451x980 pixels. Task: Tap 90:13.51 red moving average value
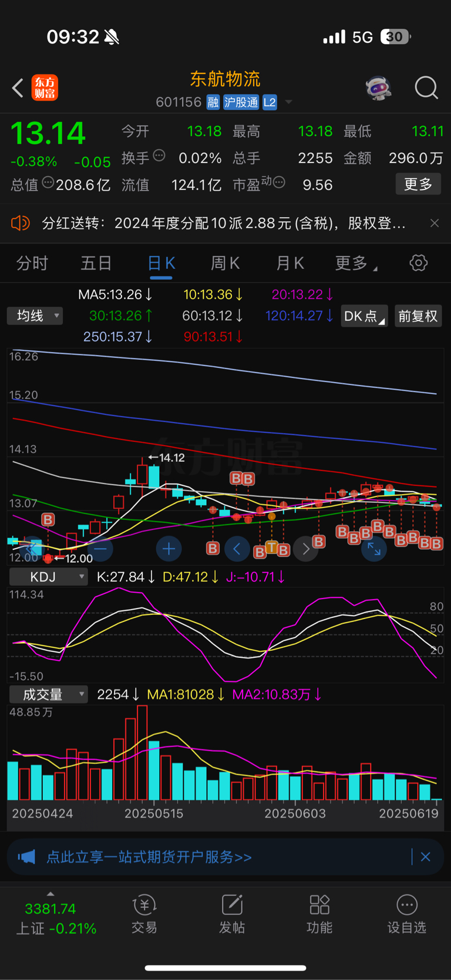point(213,336)
